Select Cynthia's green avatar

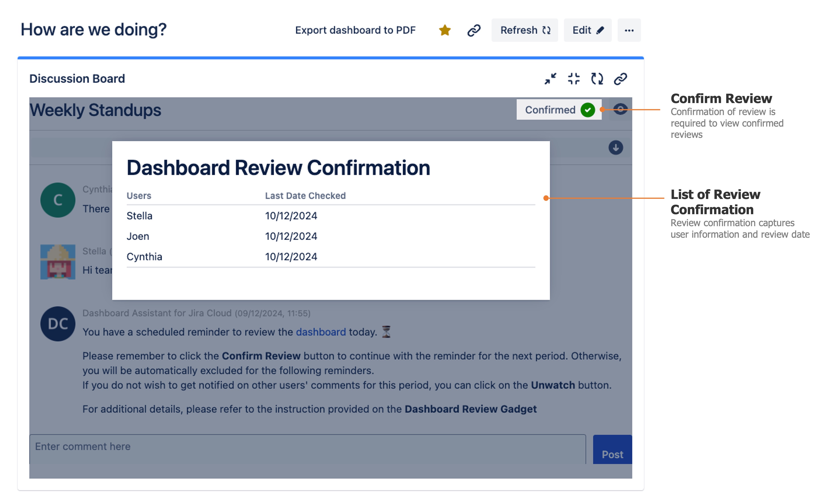(58, 200)
